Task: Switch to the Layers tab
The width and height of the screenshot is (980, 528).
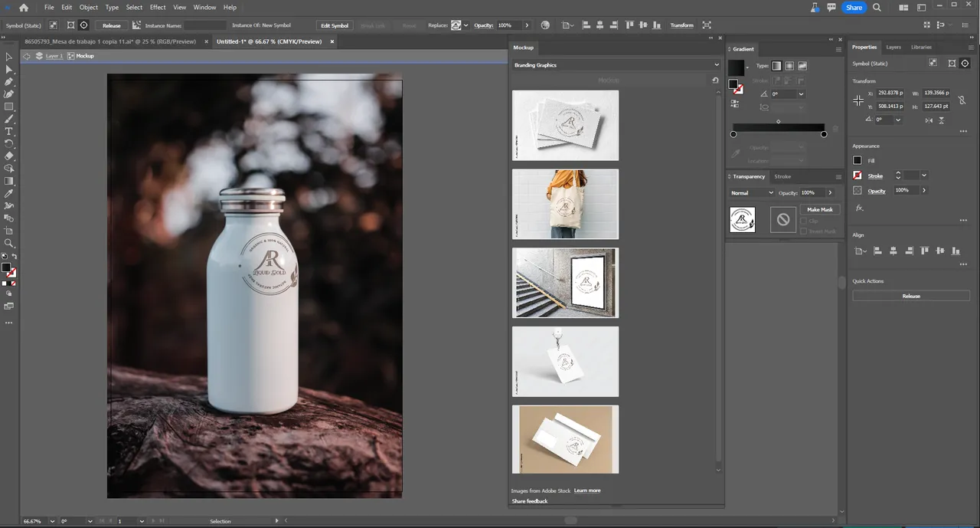Action: [x=893, y=47]
